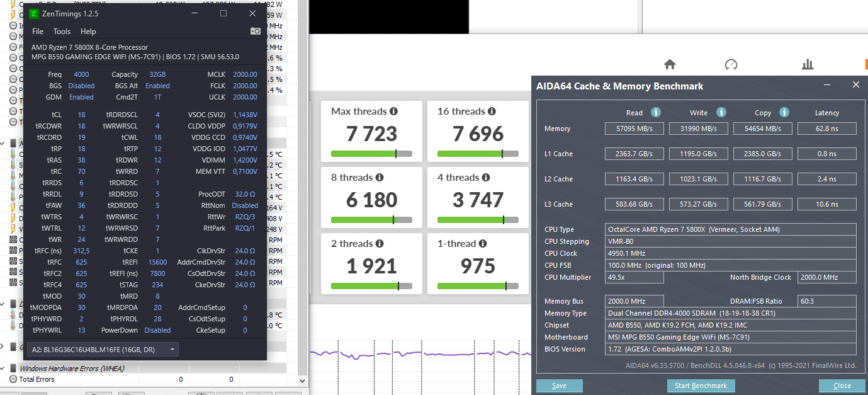The width and height of the screenshot is (868, 395).
Task: Minimize the AIDA64 Cache & Memory Benchmark window
Action: point(828,84)
